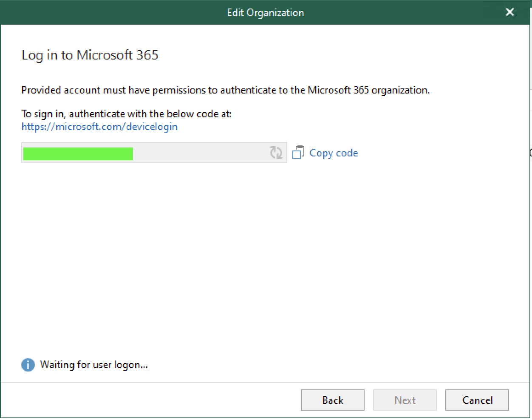Click the Copy code link text
The width and height of the screenshot is (532, 420).
(334, 153)
